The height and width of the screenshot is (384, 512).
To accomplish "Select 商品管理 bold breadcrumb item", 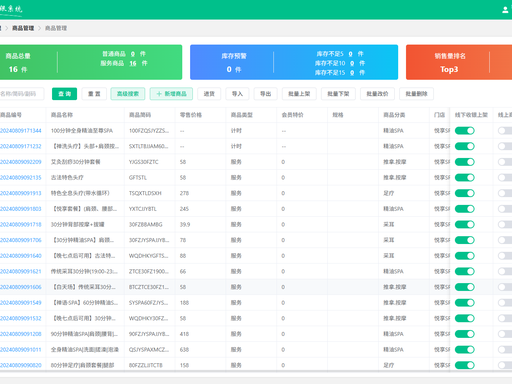I will 23,28.
